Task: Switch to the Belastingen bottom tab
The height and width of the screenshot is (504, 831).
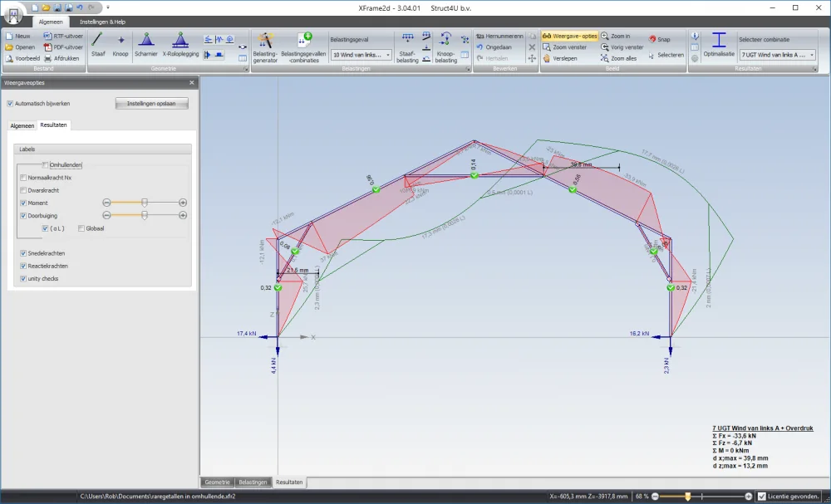Action: 253,482
